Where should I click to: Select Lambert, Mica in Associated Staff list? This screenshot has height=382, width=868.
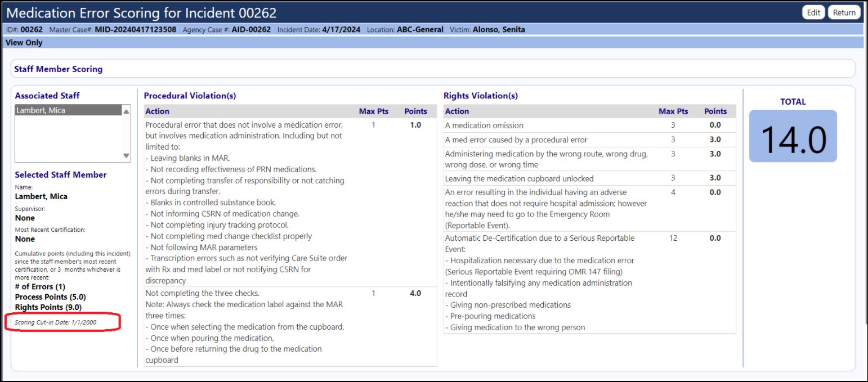point(68,110)
